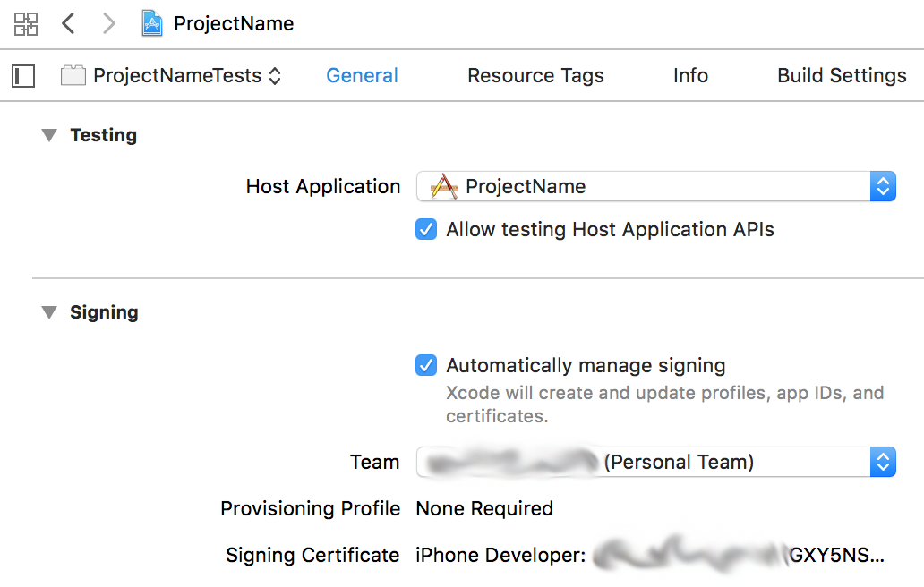Screen dimensions: 924x587
Task: Uncheck Automatically manage signing
Action: [426, 366]
